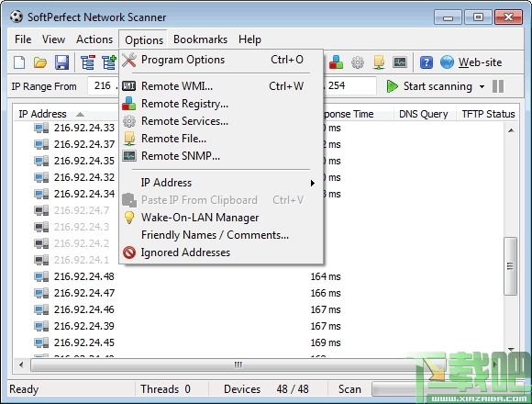Viewport: 532px width, 404px height.
Task: Click the Save floppy disk toolbar icon
Action: click(x=61, y=62)
